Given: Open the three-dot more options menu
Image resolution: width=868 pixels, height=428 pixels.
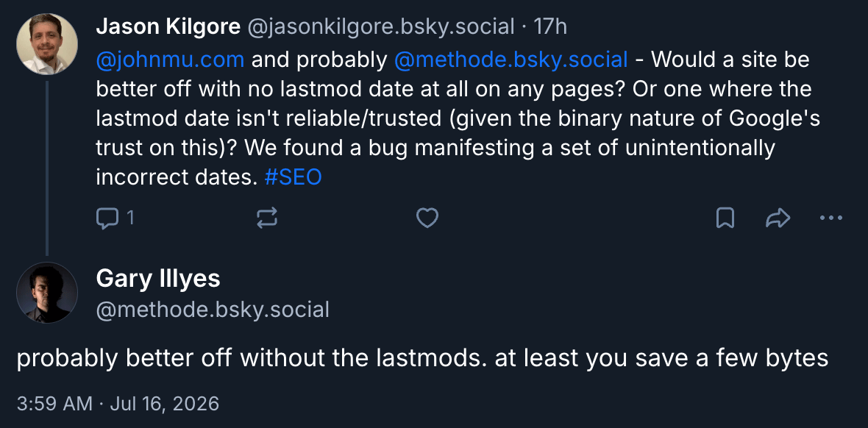Looking at the screenshot, I should point(830,218).
